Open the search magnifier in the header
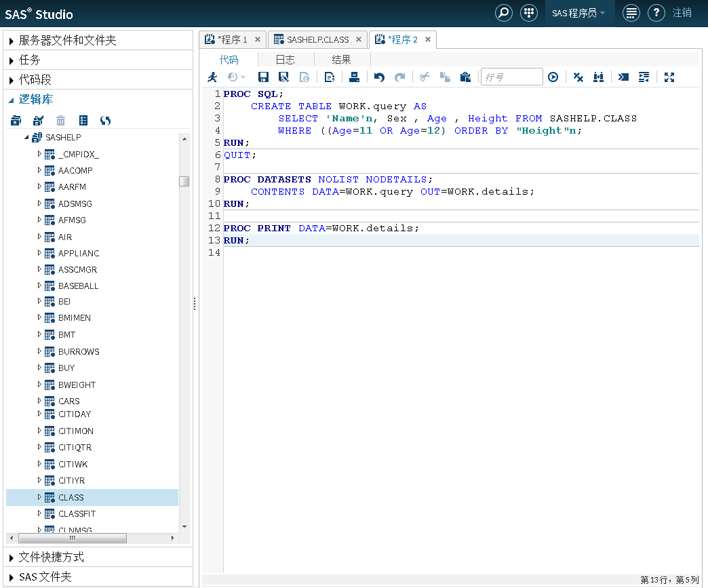Image resolution: width=708 pixels, height=588 pixels. tap(503, 13)
